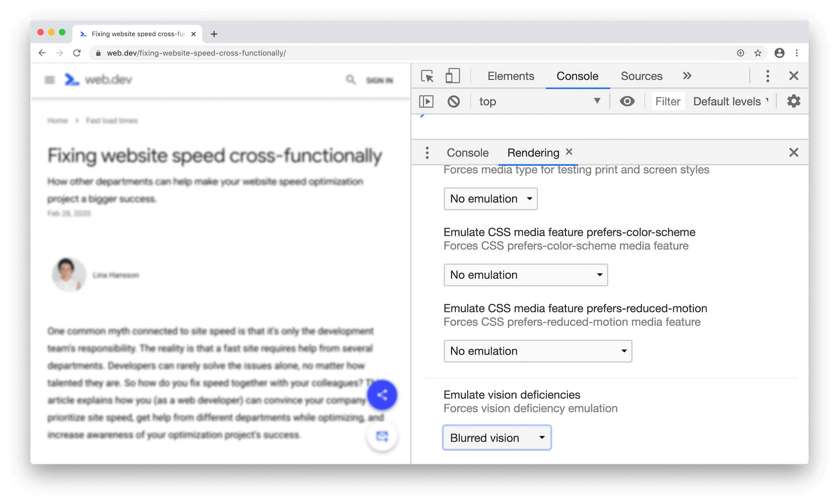Click the expand panels chevron icon

coord(688,75)
